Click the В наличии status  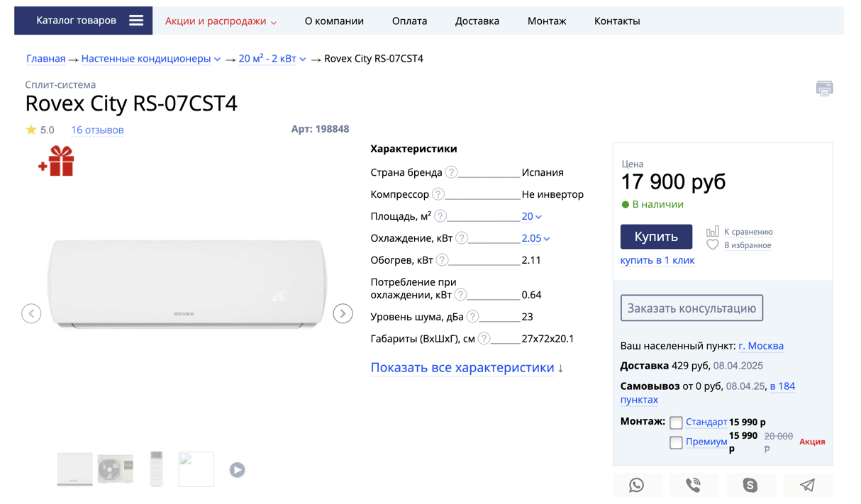[x=652, y=204]
